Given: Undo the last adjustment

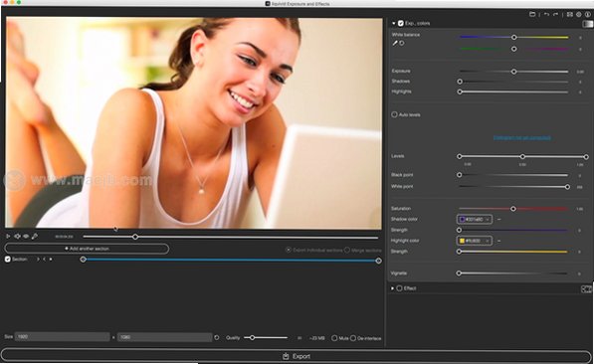Looking at the screenshot, I should (546, 14).
